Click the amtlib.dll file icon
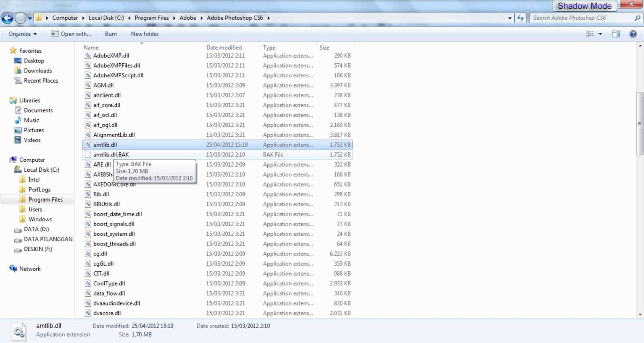 click(88, 145)
